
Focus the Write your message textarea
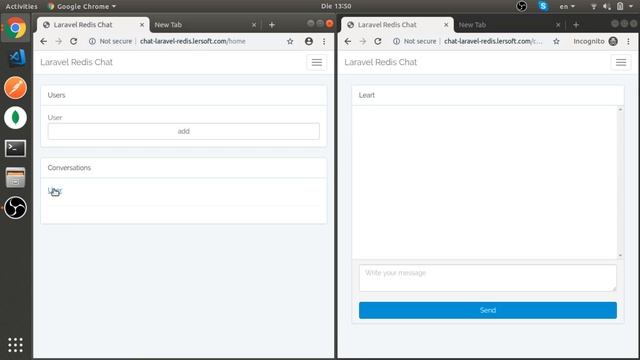[x=488, y=278]
